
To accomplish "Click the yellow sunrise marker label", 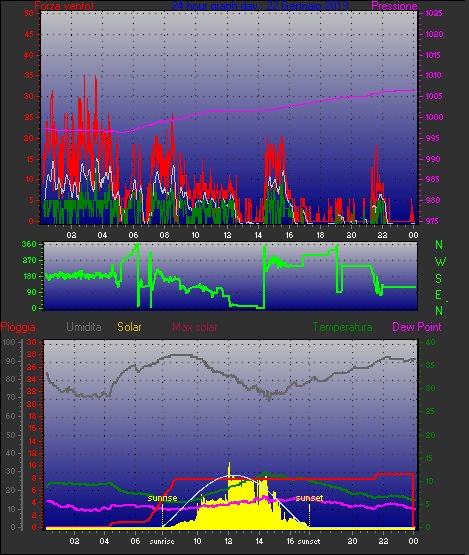I will [x=162, y=498].
